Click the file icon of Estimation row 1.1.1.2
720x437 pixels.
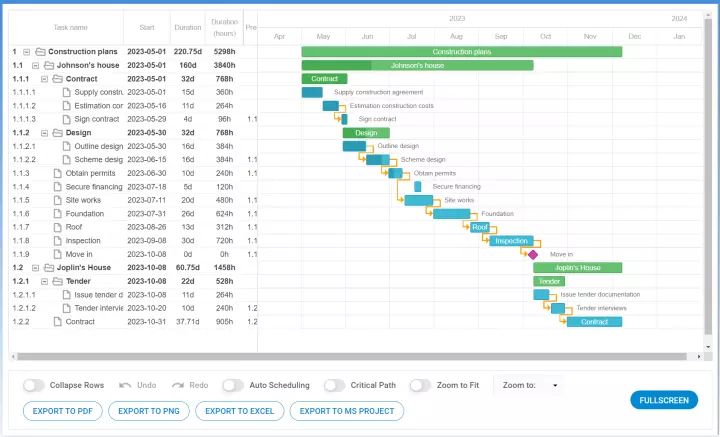click(x=67, y=106)
